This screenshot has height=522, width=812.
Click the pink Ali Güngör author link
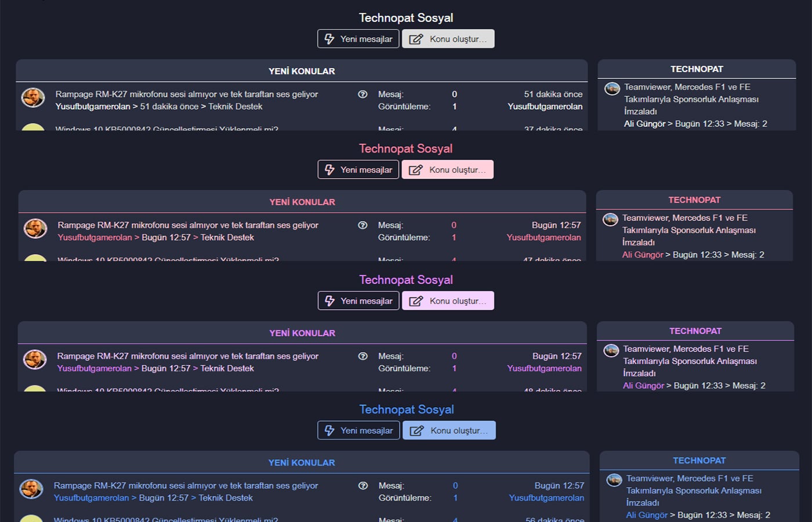pyautogui.click(x=643, y=255)
